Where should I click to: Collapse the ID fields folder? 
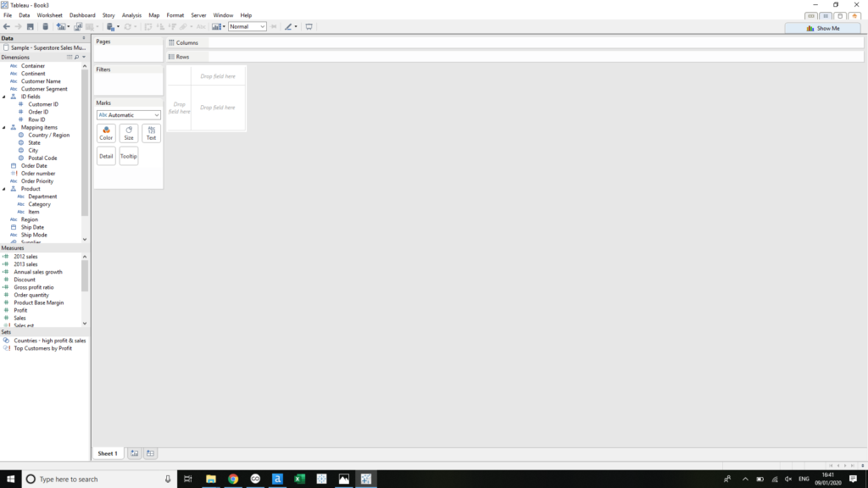click(4, 97)
